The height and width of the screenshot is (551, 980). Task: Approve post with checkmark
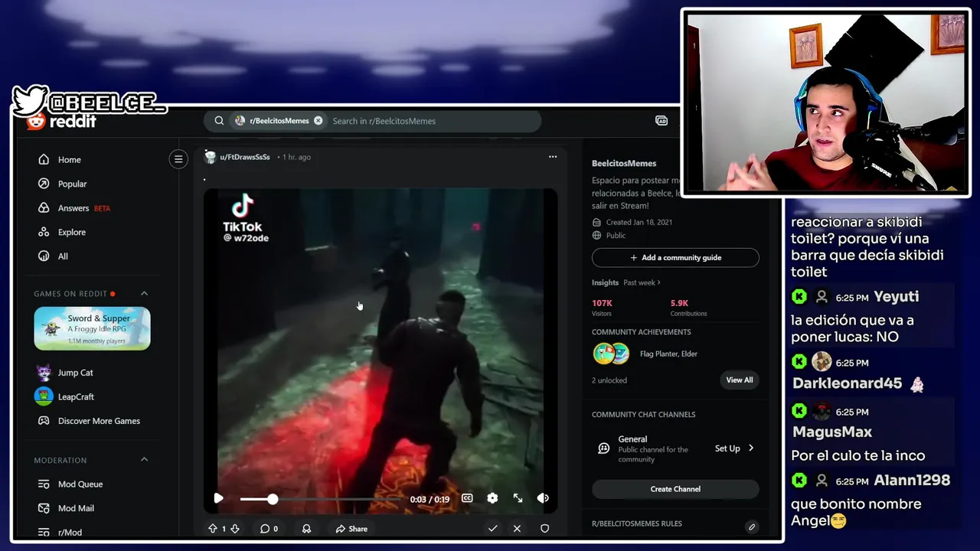(x=492, y=529)
